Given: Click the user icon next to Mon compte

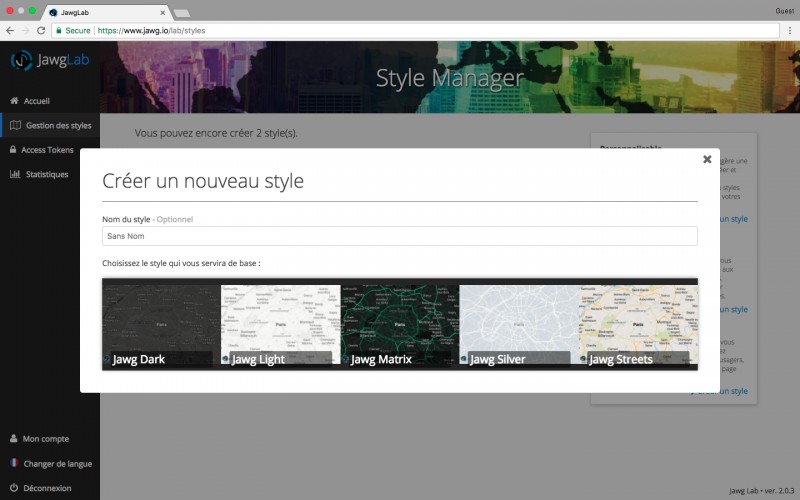Looking at the screenshot, I should 13,438.
